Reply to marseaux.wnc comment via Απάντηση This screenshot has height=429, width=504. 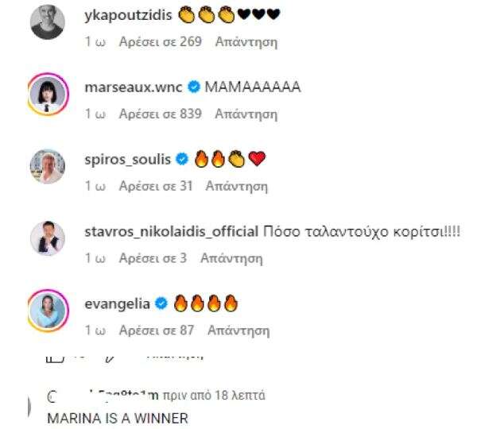[x=246, y=114]
